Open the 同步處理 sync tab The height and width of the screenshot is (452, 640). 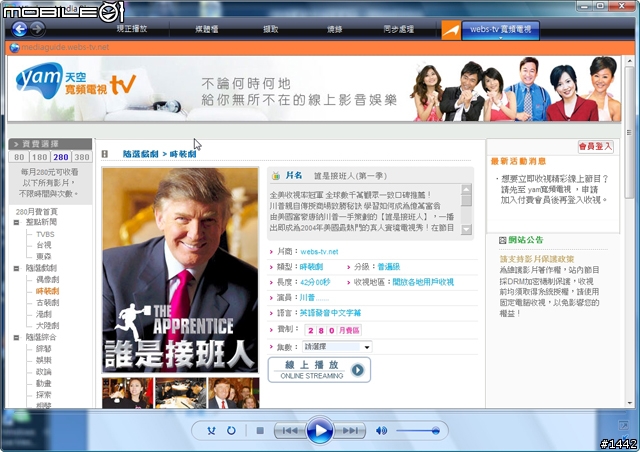[x=399, y=29]
